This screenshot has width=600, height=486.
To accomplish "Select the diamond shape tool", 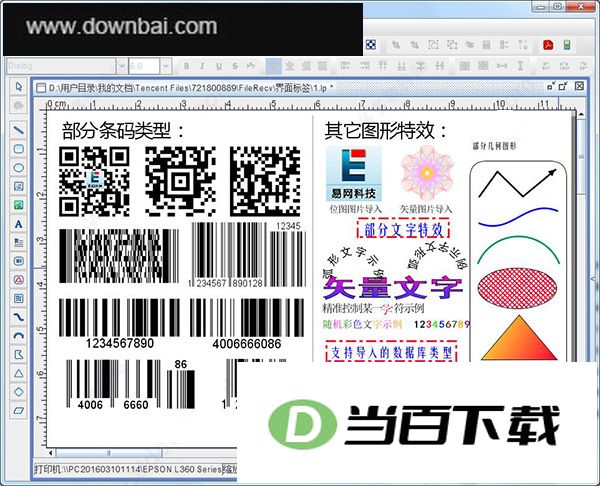I will click(x=18, y=392).
